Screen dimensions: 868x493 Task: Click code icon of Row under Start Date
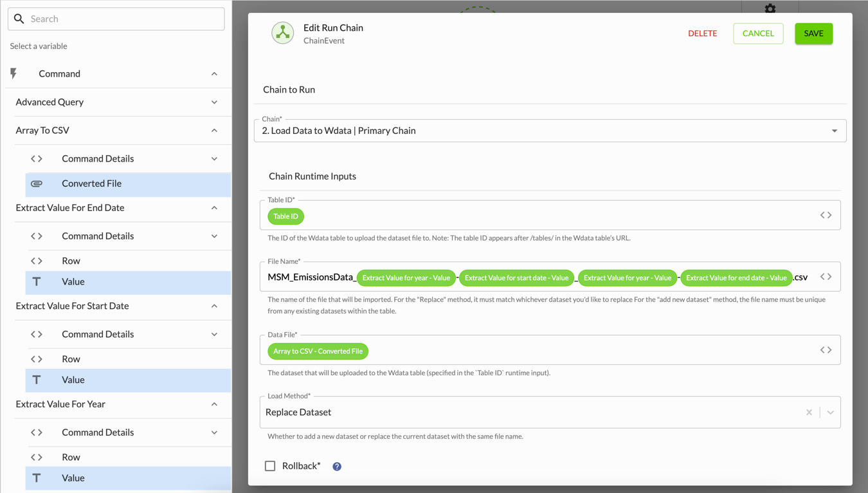[37, 359]
